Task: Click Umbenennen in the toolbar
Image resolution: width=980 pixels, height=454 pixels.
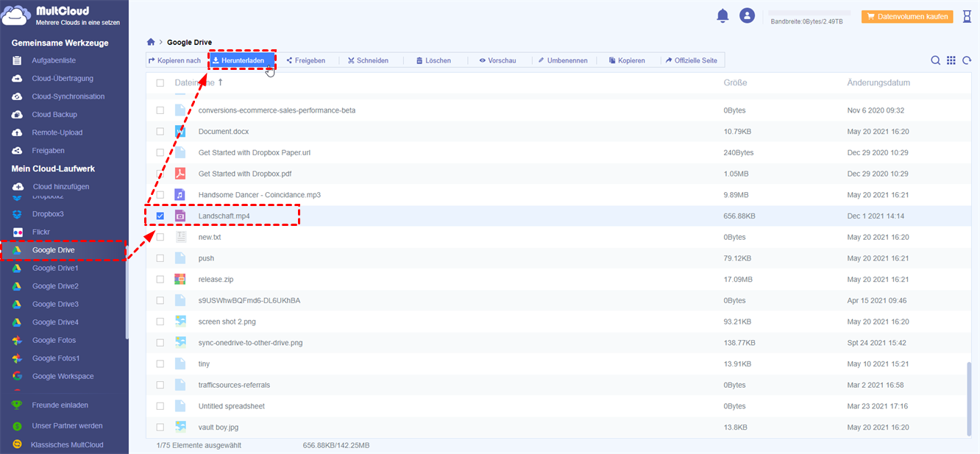Action: pos(563,60)
